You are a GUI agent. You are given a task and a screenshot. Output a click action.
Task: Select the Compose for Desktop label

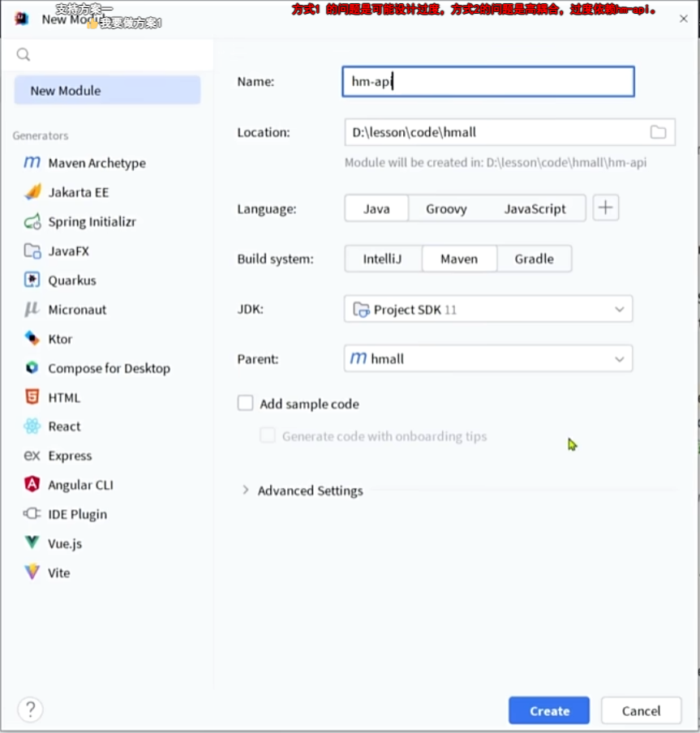click(109, 368)
